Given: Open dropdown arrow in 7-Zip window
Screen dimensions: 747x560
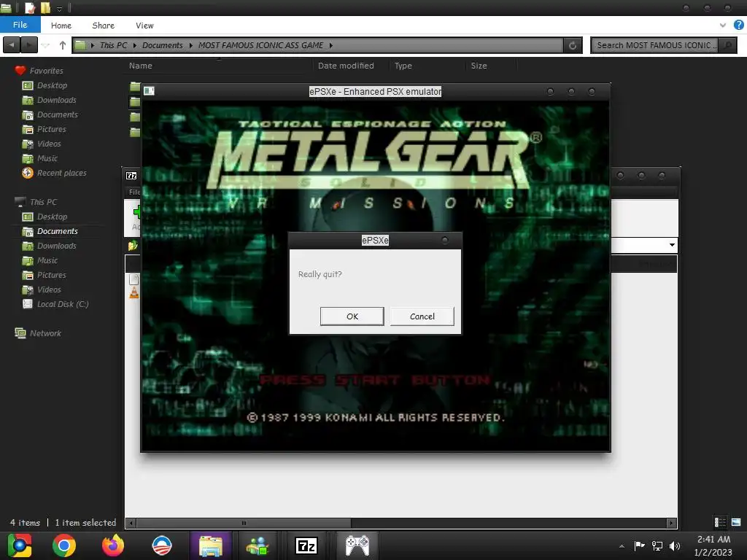Looking at the screenshot, I should (672, 245).
